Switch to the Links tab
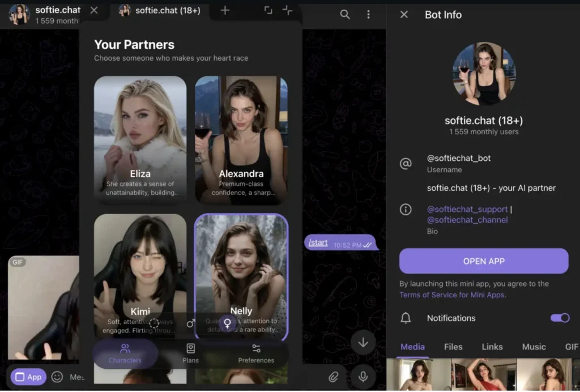Image resolution: width=580 pixels, height=392 pixels. click(492, 347)
